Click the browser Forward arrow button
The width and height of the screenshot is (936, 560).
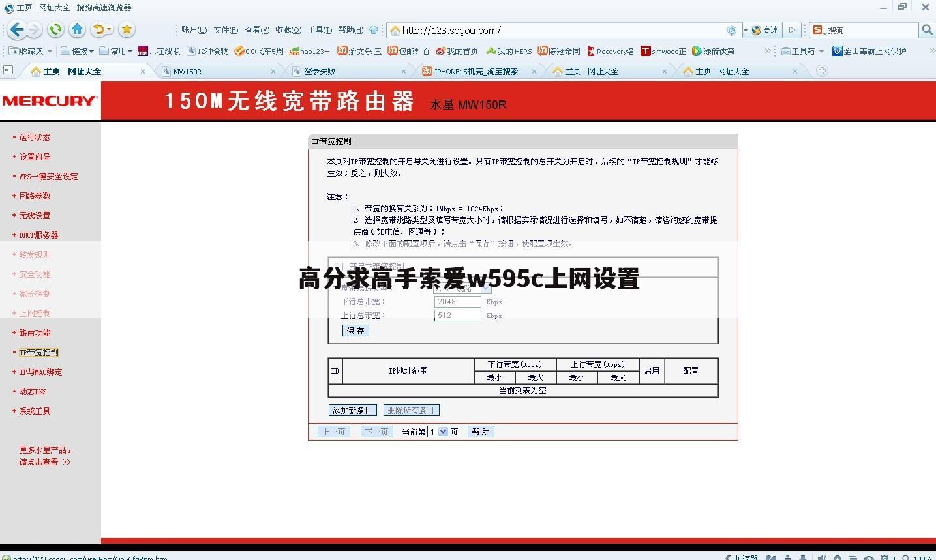pyautogui.click(x=35, y=29)
